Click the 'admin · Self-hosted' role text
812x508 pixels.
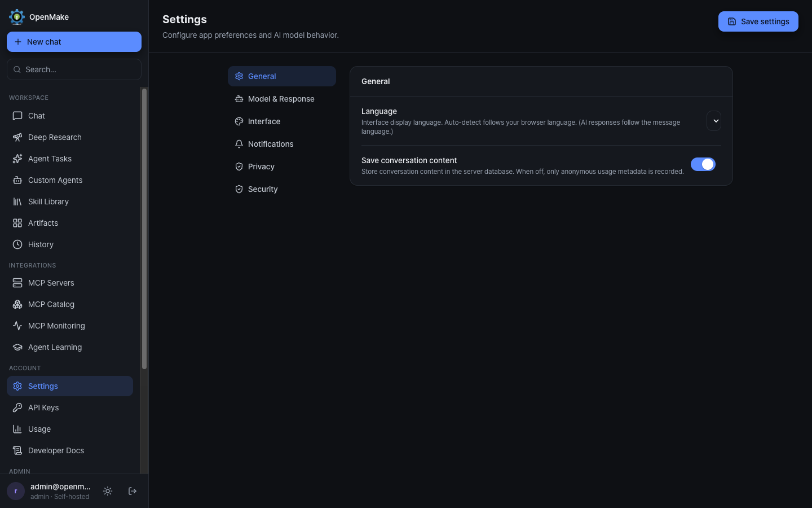(x=60, y=497)
